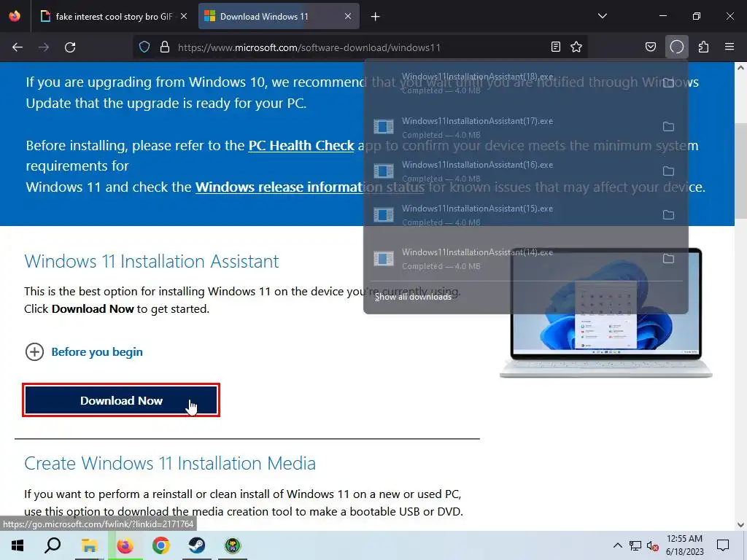Open Steam from taskbar
The height and width of the screenshot is (560, 747).
pos(197,545)
